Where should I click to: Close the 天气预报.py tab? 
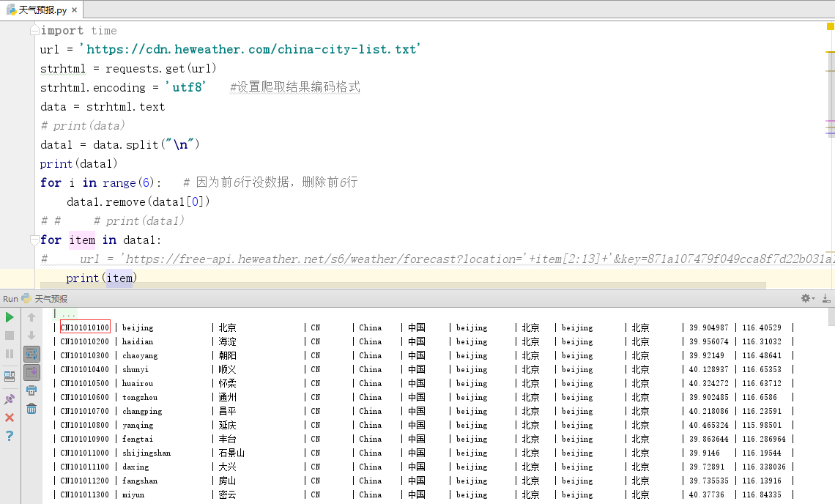(74, 10)
